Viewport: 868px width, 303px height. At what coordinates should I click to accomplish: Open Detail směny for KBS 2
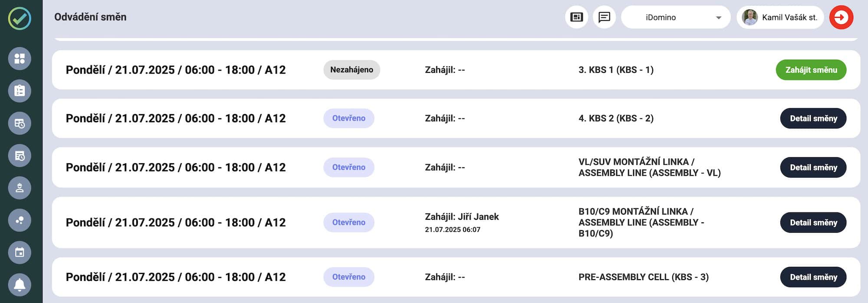coord(813,118)
